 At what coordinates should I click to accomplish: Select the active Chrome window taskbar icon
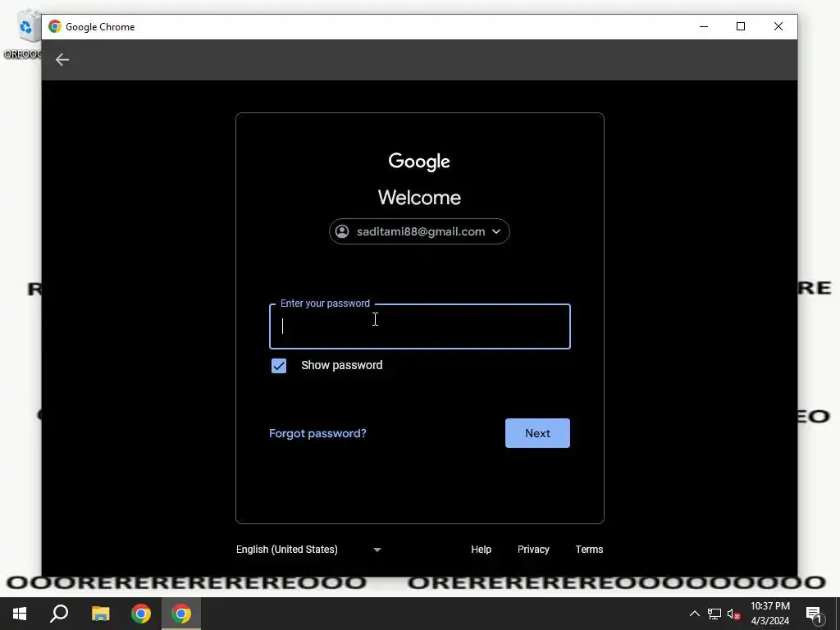pyautogui.click(x=181, y=614)
